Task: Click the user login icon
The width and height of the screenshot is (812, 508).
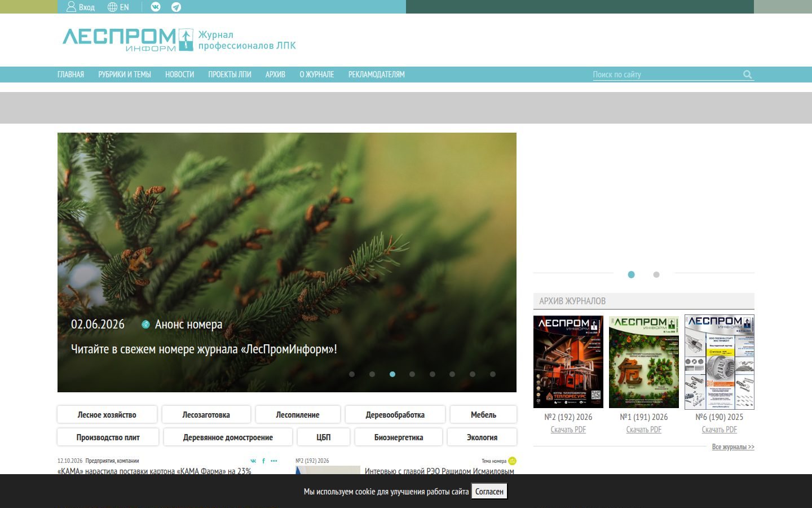Action: (x=71, y=7)
